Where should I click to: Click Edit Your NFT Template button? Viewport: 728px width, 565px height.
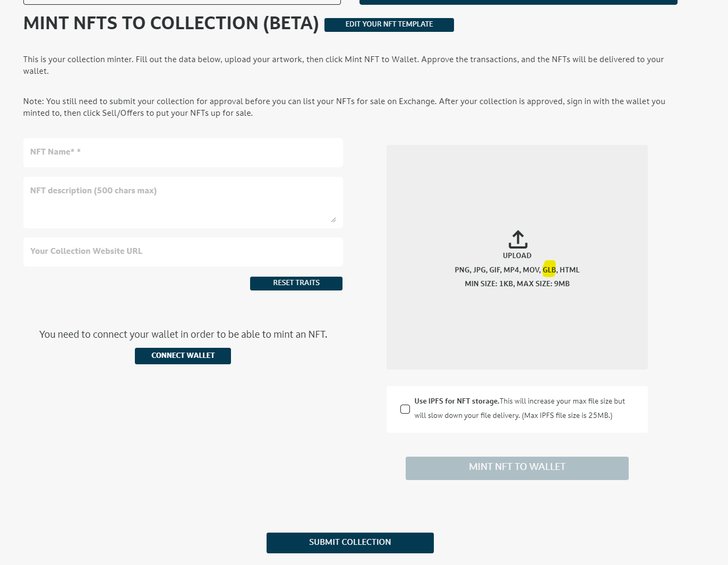click(389, 24)
